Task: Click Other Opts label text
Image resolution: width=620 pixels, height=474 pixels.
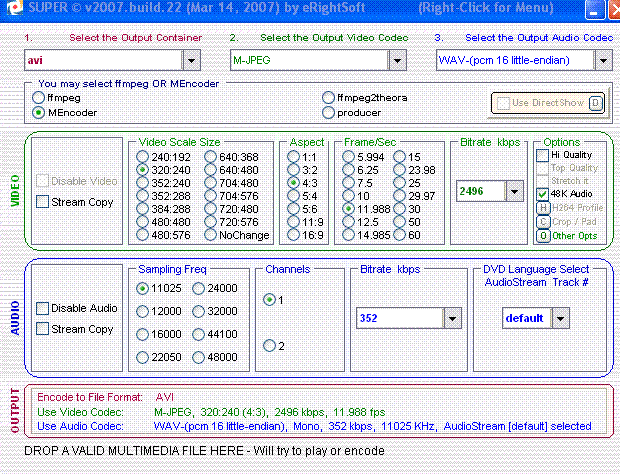Action: (x=575, y=236)
